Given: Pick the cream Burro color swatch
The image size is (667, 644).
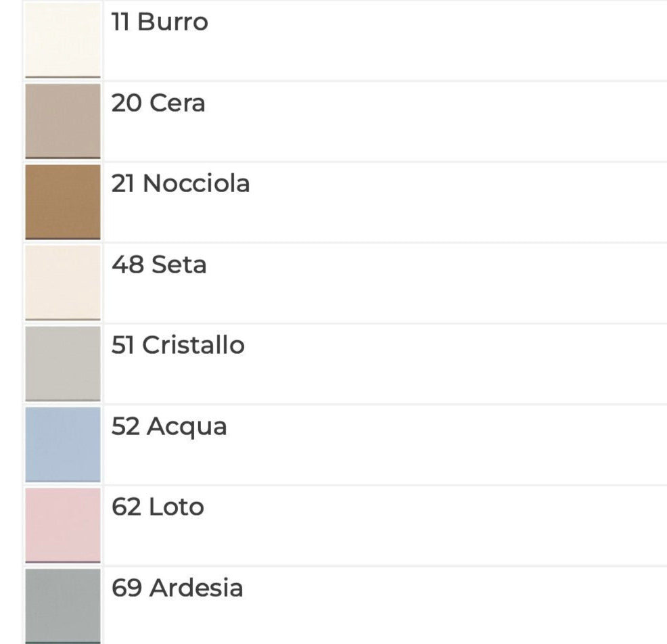Looking at the screenshot, I should click(63, 40).
